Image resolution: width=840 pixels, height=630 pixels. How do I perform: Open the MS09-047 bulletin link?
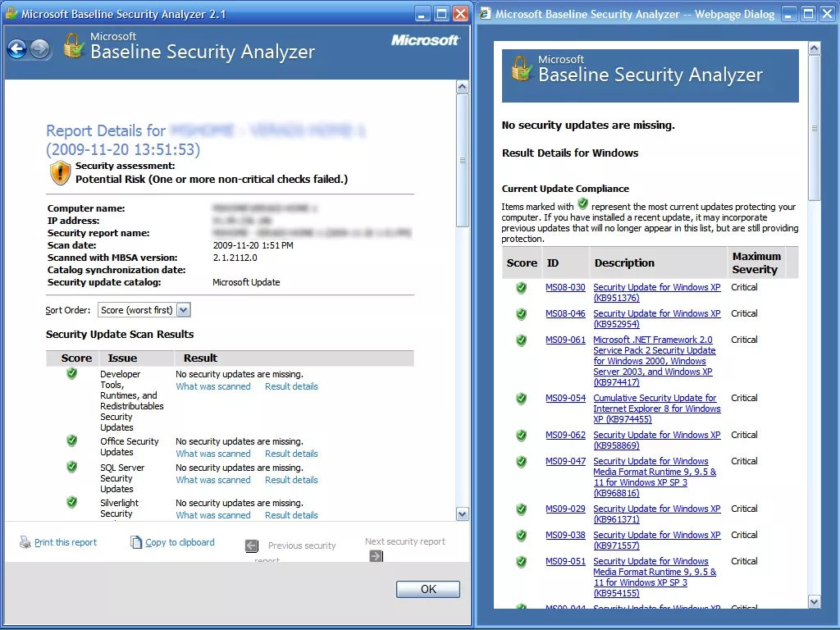tap(565, 461)
